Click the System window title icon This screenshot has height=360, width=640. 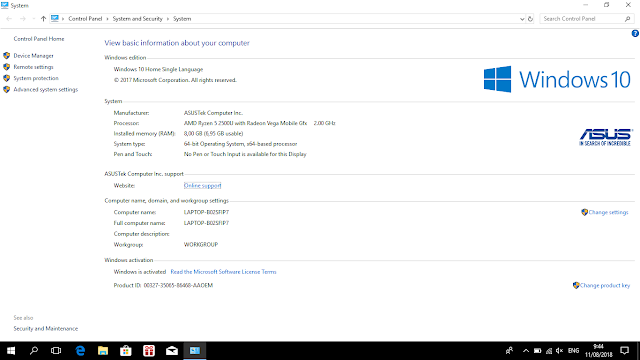(4, 5)
